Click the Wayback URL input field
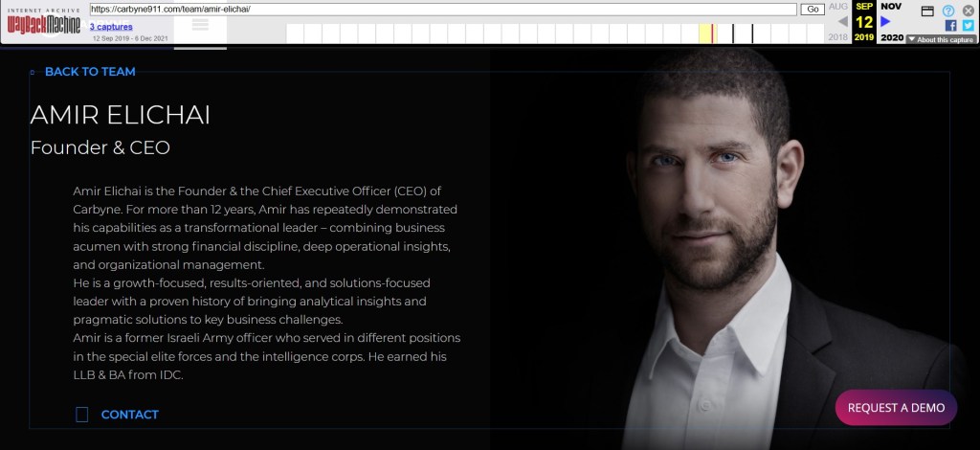Image resolution: width=980 pixels, height=450 pixels. click(443, 10)
